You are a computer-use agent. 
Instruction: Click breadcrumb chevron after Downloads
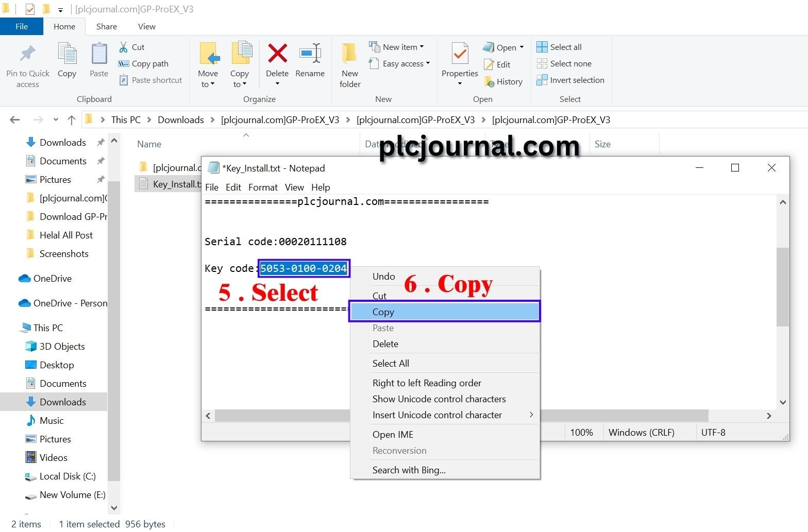[x=212, y=119]
